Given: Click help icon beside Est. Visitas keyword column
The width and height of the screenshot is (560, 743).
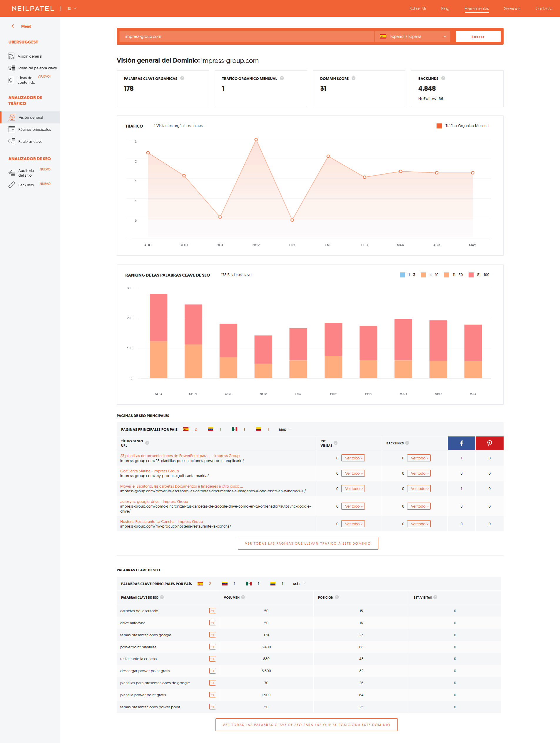Looking at the screenshot, I should (x=435, y=597).
